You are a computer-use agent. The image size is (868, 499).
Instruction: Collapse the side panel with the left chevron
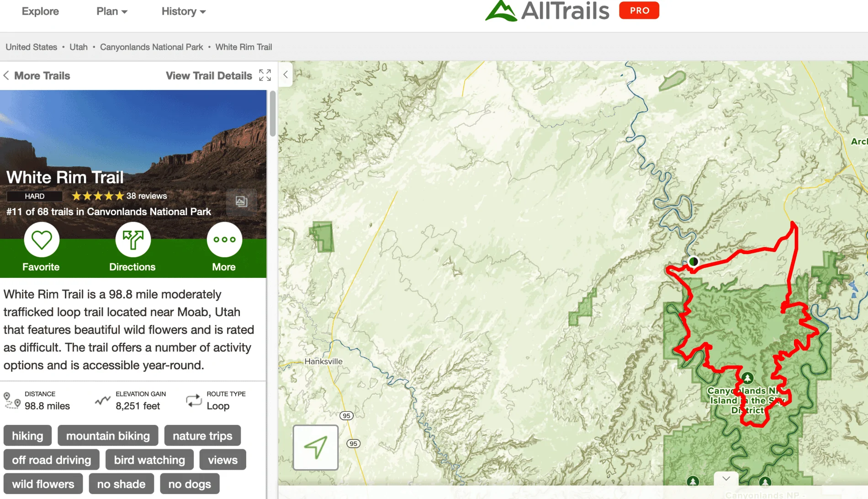pos(286,74)
